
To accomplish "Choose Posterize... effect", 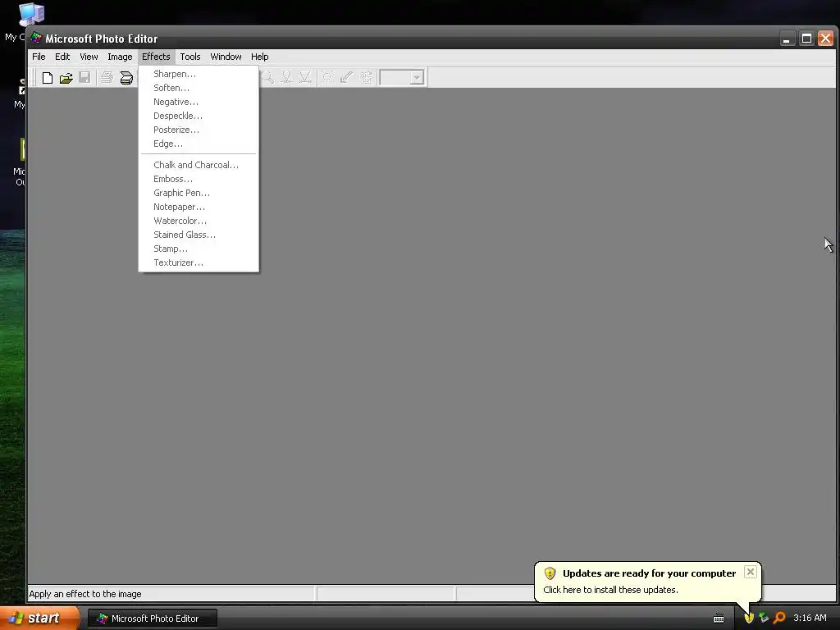I will [199, 130].
